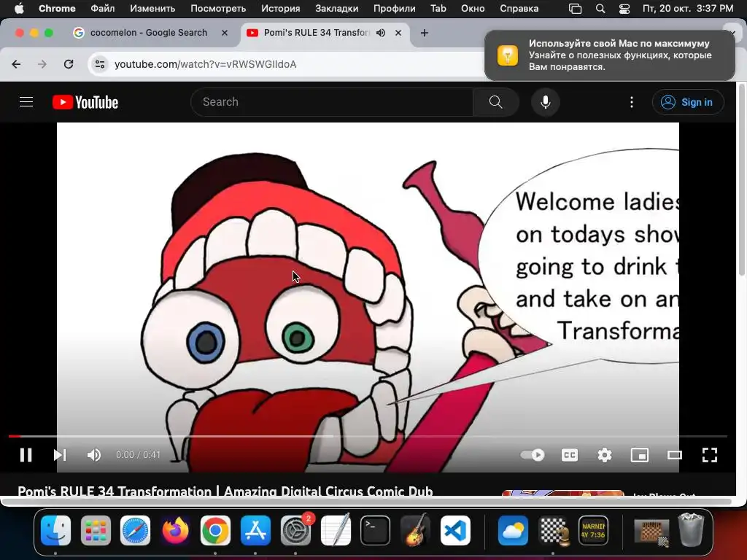
Task: Open YouTube three-dot settings menu
Action: tap(632, 102)
